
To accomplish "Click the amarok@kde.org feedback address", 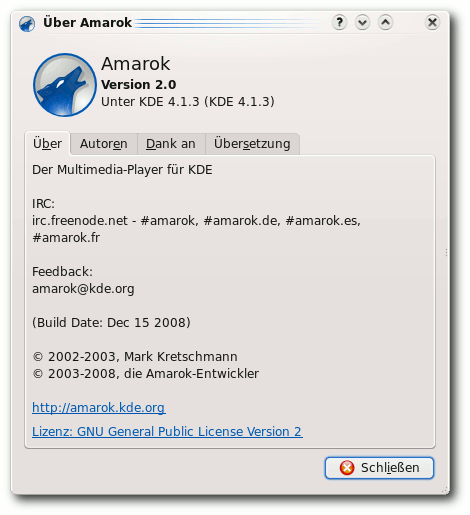I will 83,289.
